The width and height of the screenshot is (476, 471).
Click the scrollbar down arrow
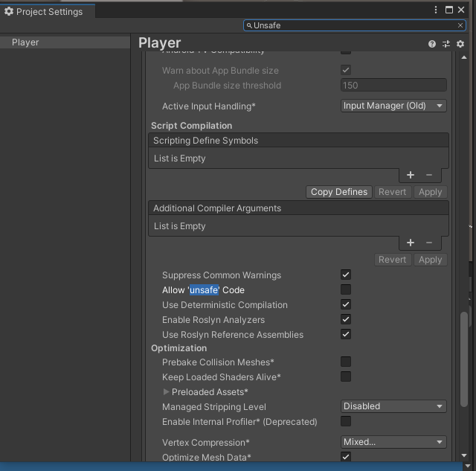[464, 455]
